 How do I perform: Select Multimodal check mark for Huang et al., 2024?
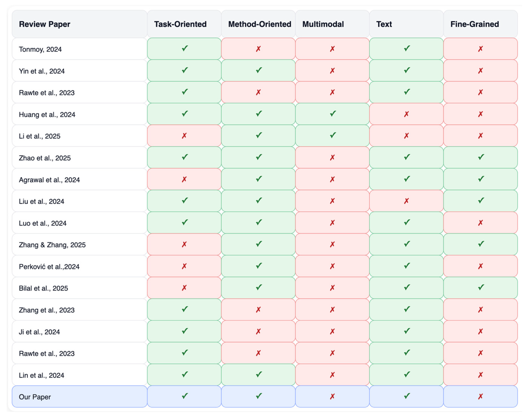[x=333, y=114]
